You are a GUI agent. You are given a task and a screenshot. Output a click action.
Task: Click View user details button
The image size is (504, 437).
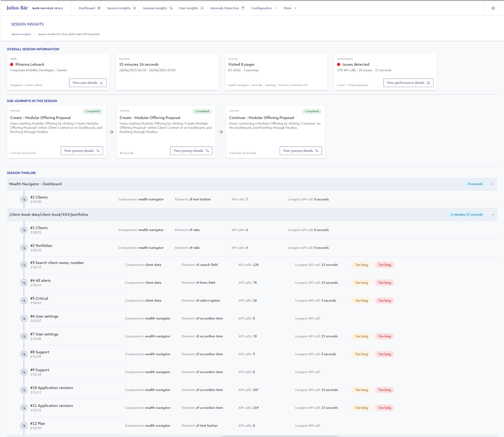click(x=88, y=83)
